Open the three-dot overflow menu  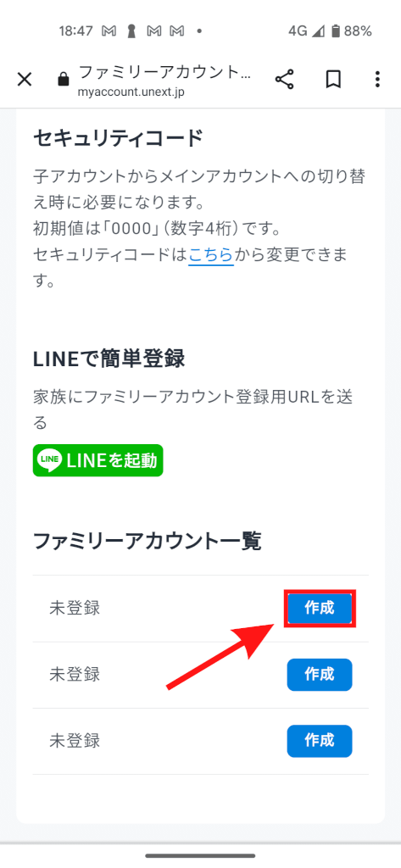pos(377,80)
